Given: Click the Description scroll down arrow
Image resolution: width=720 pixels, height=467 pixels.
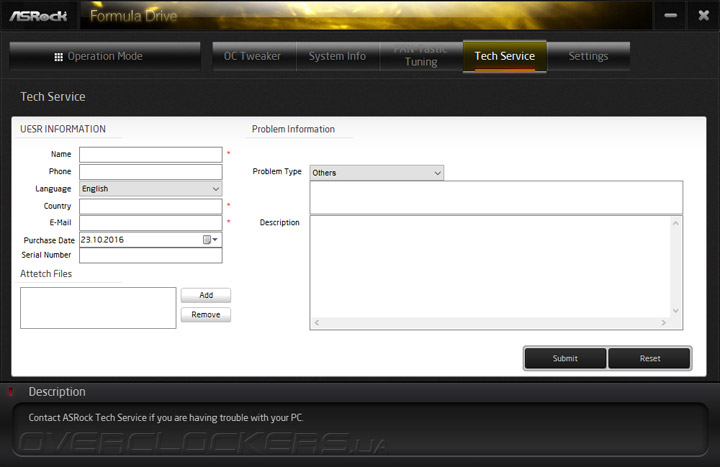Looking at the screenshot, I should click(675, 311).
